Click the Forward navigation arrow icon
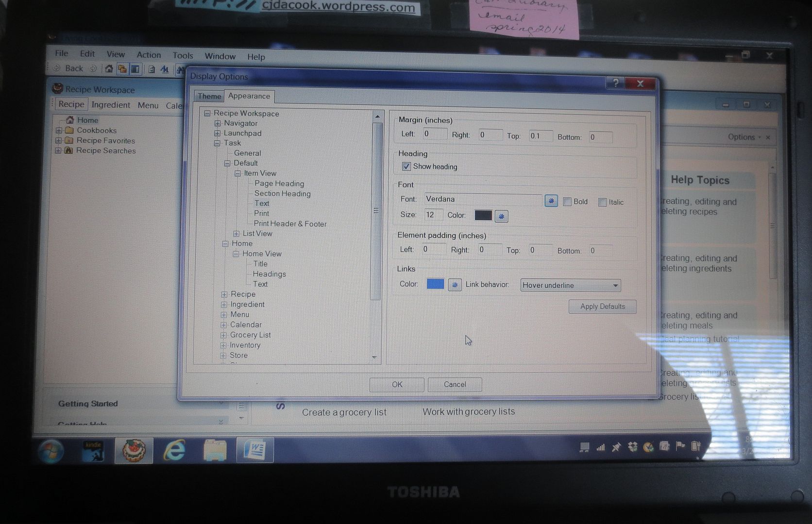Image resolution: width=812 pixels, height=524 pixels. click(x=93, y=68)
